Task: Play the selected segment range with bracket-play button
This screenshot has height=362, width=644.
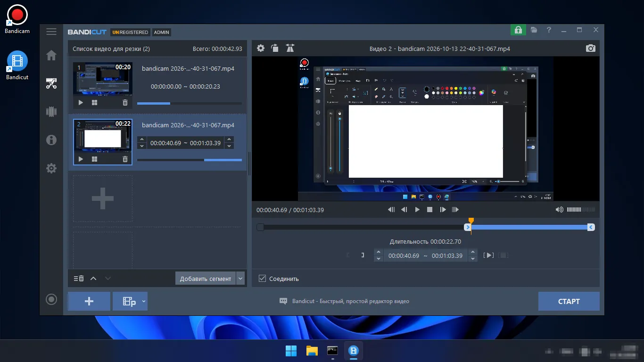Action: [489, 255]
